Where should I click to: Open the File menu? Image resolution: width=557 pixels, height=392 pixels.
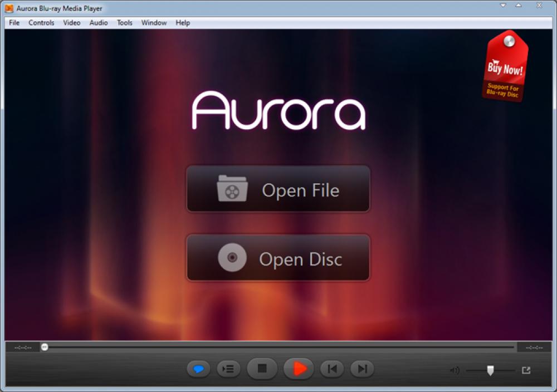pos(13,23)
